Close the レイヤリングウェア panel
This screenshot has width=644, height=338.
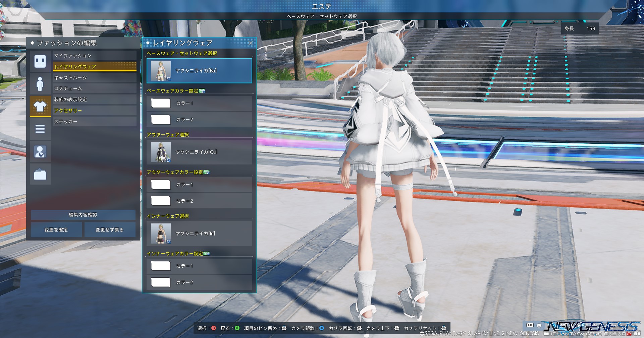(251, 43)
